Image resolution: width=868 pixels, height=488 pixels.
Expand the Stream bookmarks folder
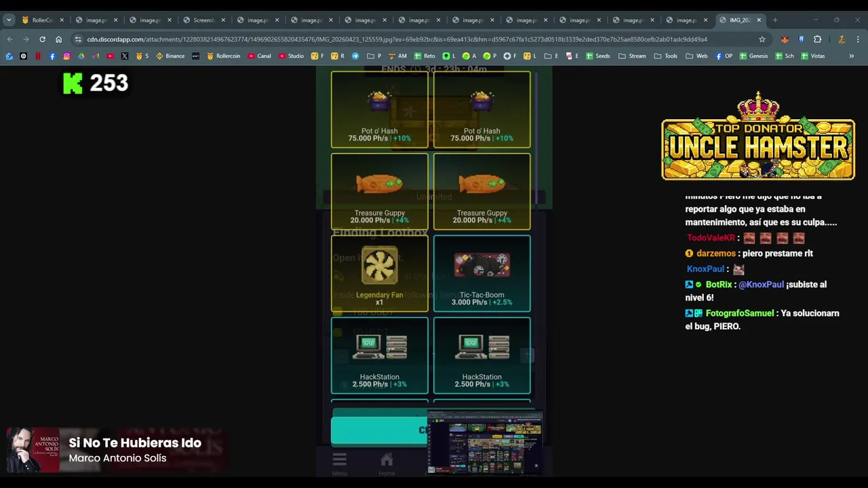632,56
